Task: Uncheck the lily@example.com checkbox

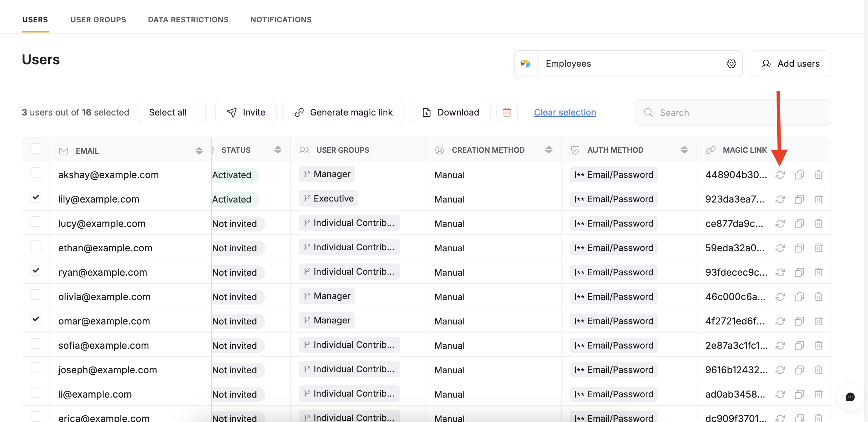Action: pos(36,197)
